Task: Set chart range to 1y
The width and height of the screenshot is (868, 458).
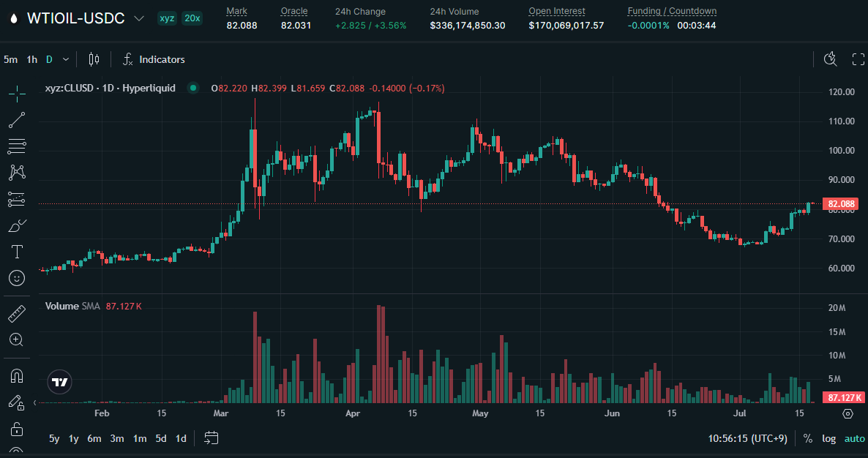Action: click(x=74, y=438)
